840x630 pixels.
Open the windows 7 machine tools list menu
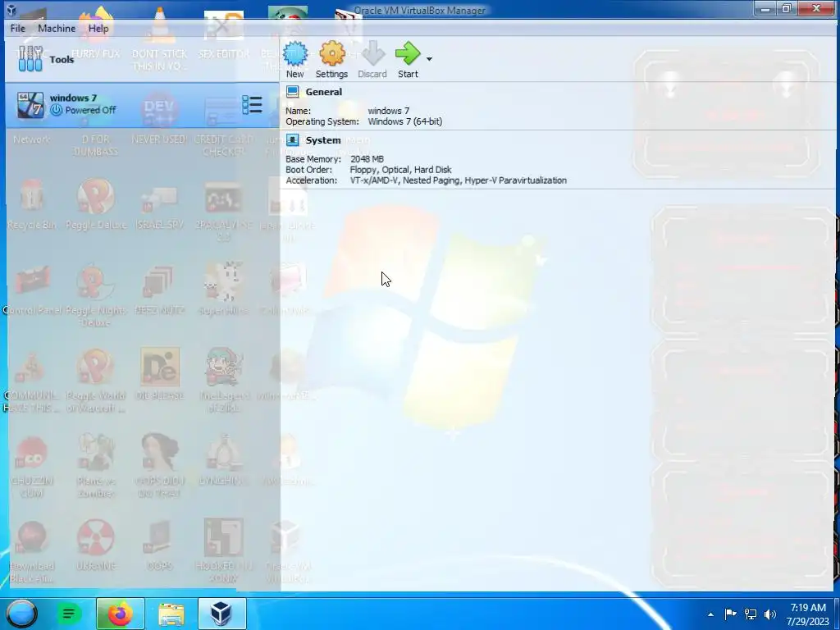[252, 105]
